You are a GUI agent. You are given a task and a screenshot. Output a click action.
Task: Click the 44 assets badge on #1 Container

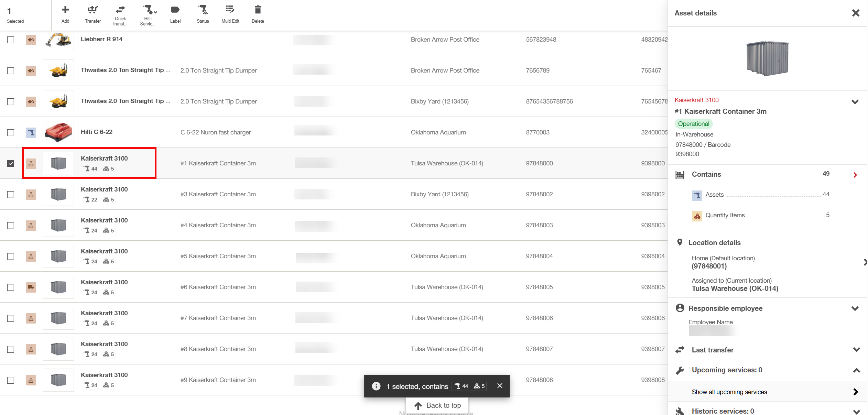(91, 169)
